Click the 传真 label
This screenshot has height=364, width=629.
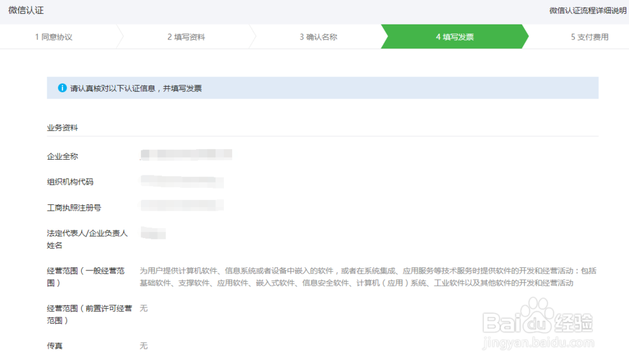click(x=55, y=346)
